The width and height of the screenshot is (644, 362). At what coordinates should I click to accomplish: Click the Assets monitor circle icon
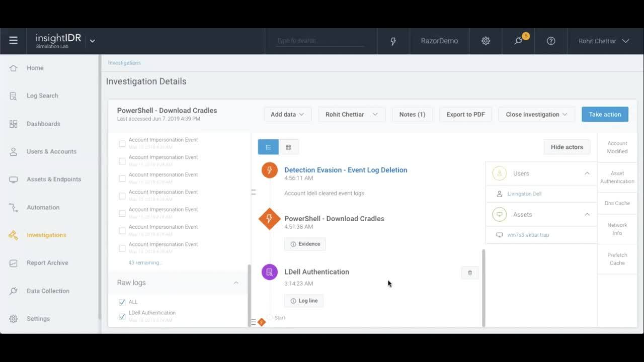[500, 215]
